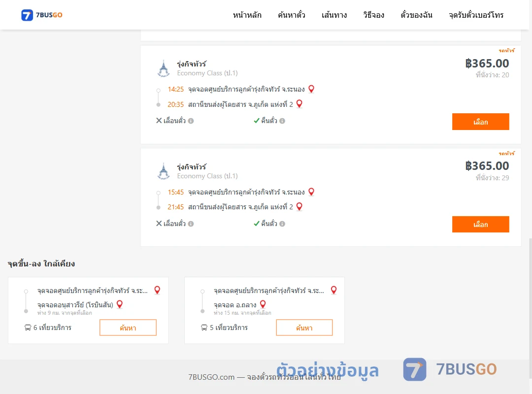The width and height of the screenshot is (532, 394).
Task: Click 6 เที่ยวบริการ label
Action: click(52, 328)
